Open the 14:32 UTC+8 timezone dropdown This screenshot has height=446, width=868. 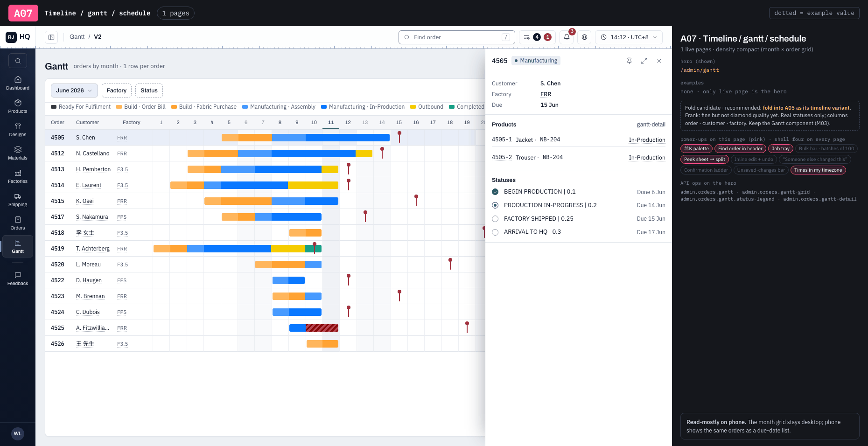(629, 37)
